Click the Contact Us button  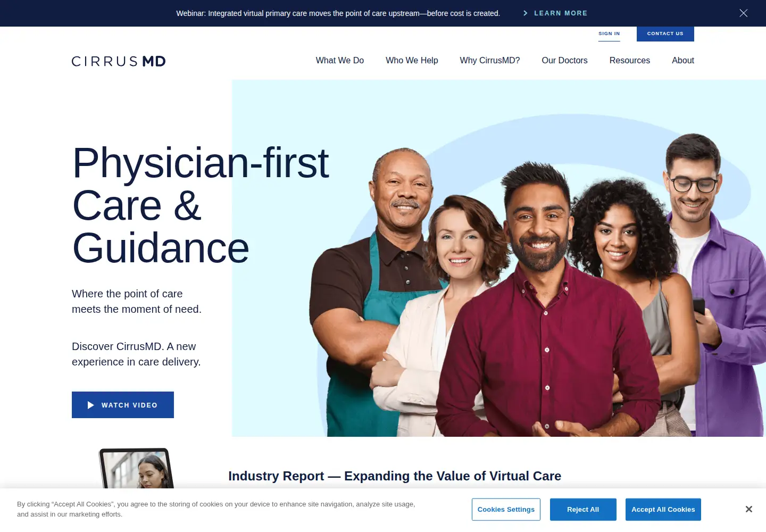[665, 34]
